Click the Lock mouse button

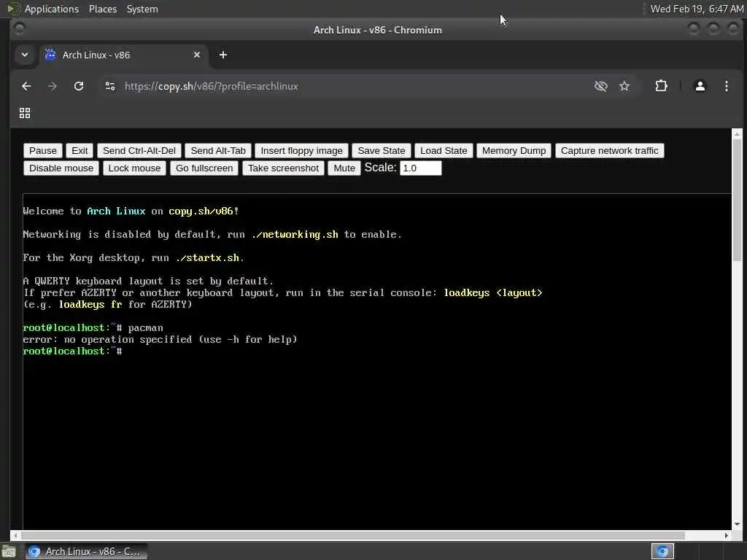(134, 168)
